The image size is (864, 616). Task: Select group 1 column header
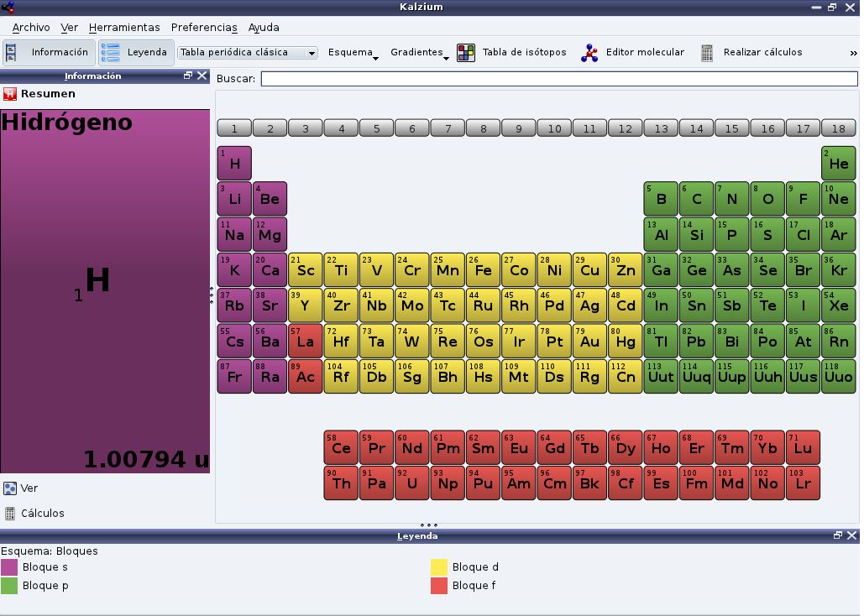coord(235,128)
